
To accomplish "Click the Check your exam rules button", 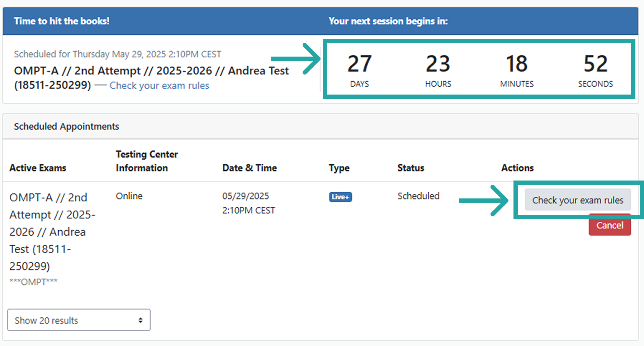I will point(578,200).
